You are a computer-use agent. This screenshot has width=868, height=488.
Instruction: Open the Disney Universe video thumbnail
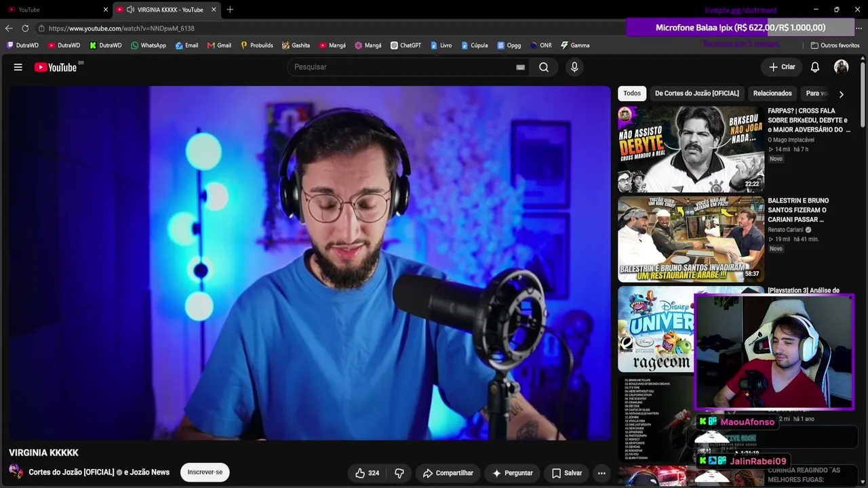(x=656, y=329)
